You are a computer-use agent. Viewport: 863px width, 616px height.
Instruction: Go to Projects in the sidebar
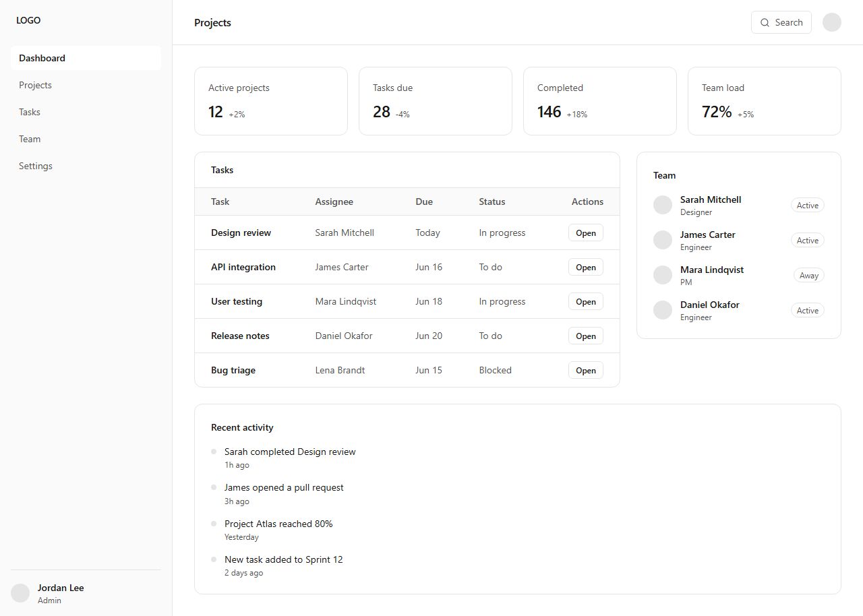pos(86,85)
